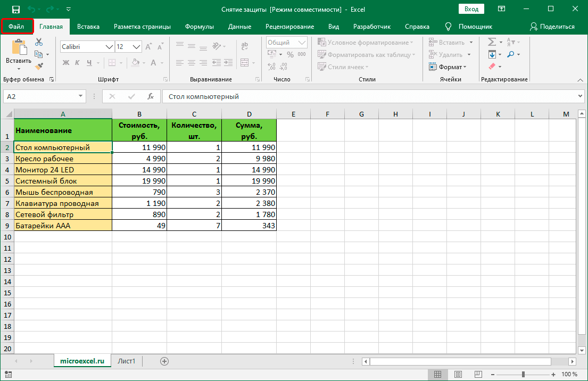Image resolution: width=588 pixels, height=381 pixels.
Task: Add a new sheet with plus icon
Action: [x=164, y=361]
